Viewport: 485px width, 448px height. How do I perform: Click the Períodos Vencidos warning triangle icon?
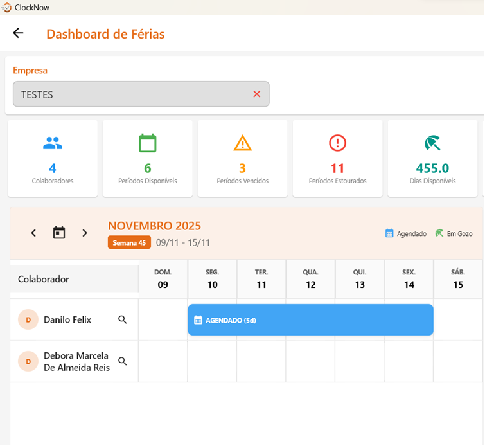243,143
